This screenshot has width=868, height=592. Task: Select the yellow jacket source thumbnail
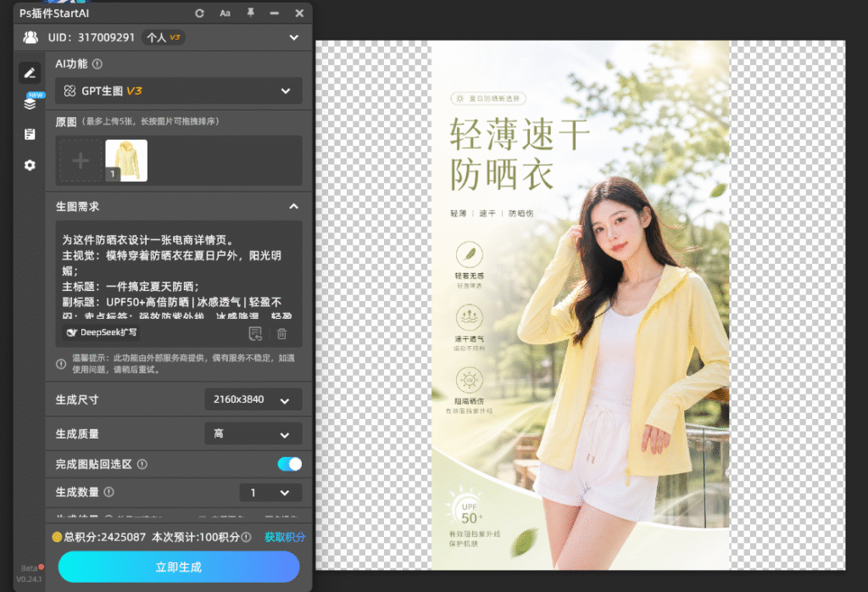[x=126, y=160]
